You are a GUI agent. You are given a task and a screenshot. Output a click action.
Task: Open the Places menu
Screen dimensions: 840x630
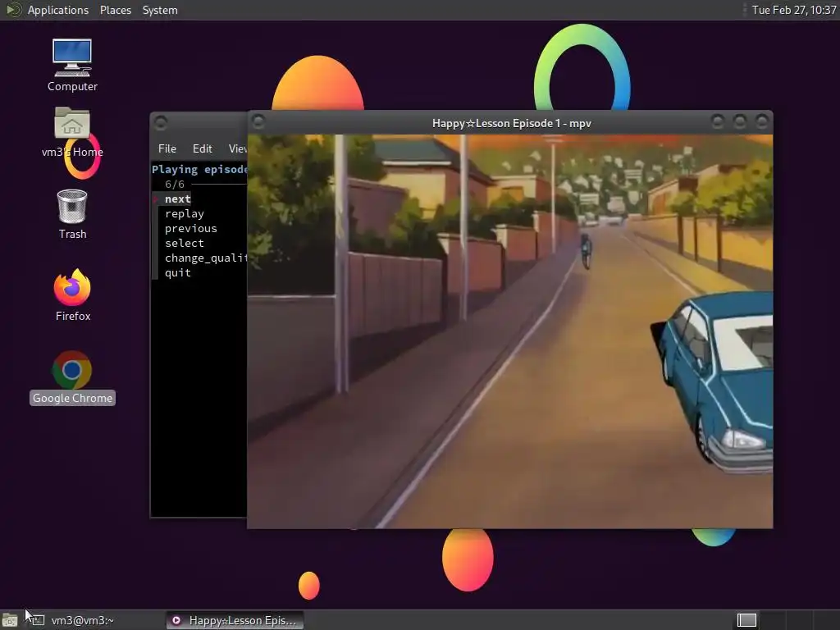(116, 10)
